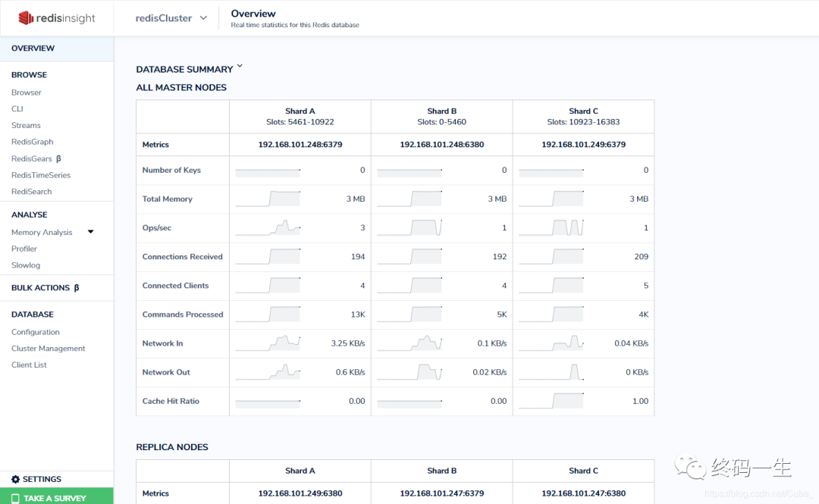Click Slots: 5461-10922 under Shard A
Screen dimensions: 819x504
(300, 122)
